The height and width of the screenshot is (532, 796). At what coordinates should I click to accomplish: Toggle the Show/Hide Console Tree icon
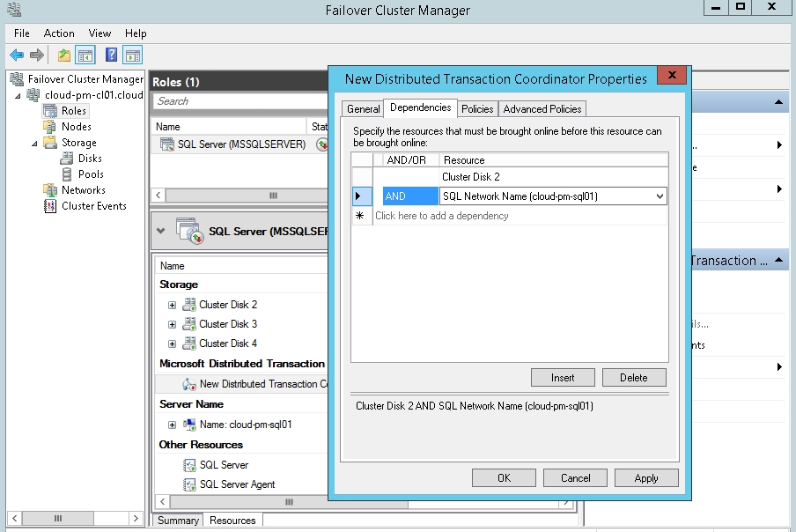(x=85, y=55)
